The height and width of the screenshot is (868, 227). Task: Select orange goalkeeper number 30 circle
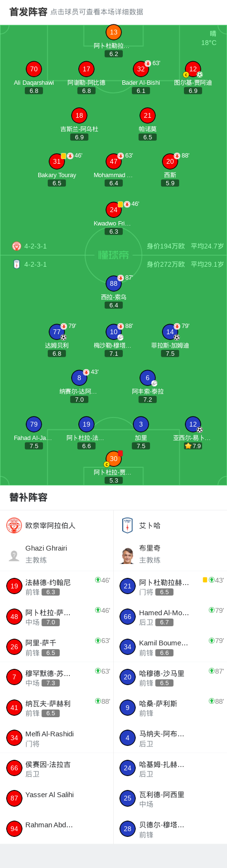113,459
